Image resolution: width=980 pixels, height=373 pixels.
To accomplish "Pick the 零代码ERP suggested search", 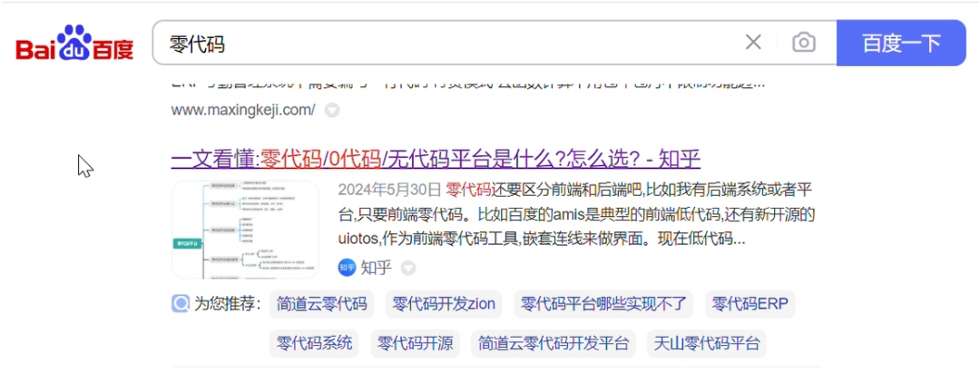I will 751,304.
